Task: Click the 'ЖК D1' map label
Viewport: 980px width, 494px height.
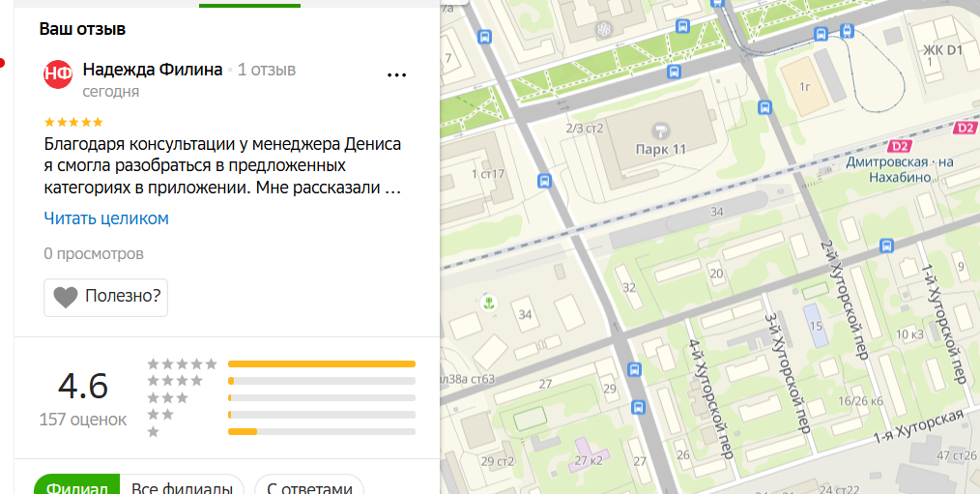Action: [x=942, y=50]
